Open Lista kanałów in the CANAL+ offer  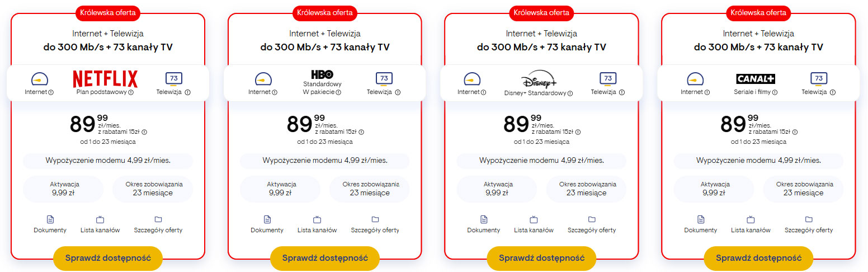click(751, 224)
